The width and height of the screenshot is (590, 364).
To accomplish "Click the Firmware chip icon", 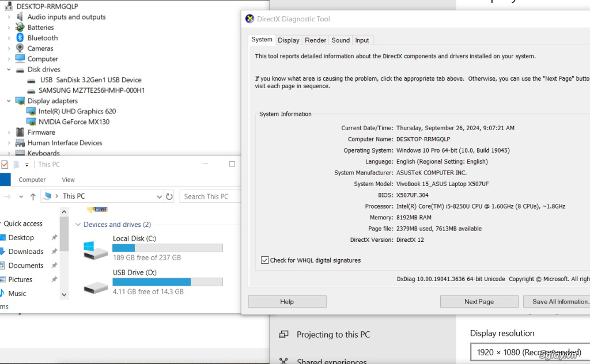I will [x=20, y=132].
